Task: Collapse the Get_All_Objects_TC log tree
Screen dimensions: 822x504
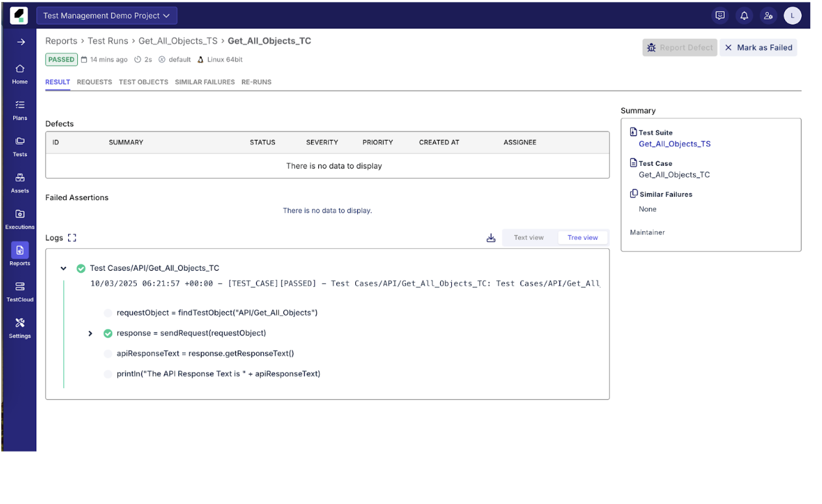Action: click(63, 268)
